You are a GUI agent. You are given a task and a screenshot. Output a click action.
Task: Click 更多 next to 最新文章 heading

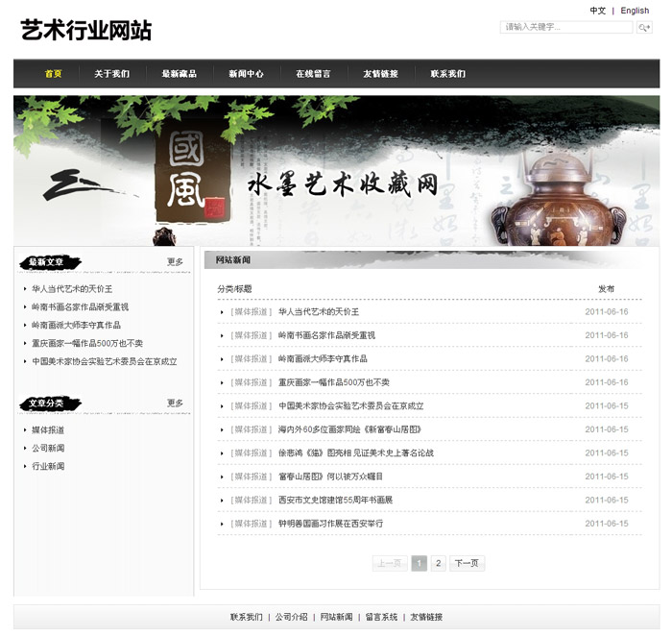click(175, 261)
